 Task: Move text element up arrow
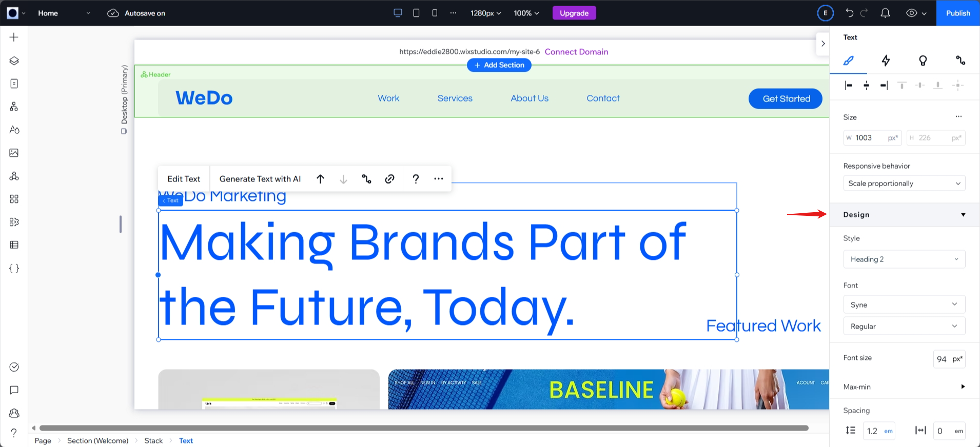[x=320, y=179]
